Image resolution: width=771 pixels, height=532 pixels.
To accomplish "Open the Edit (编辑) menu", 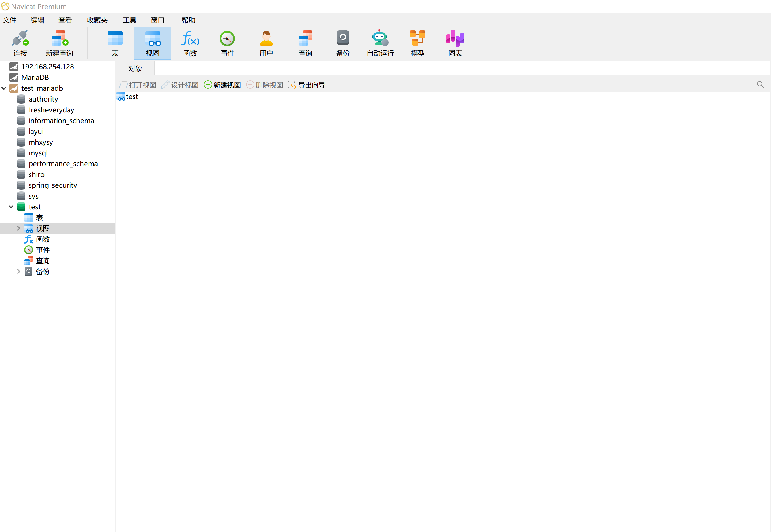I will pos(37,20).
